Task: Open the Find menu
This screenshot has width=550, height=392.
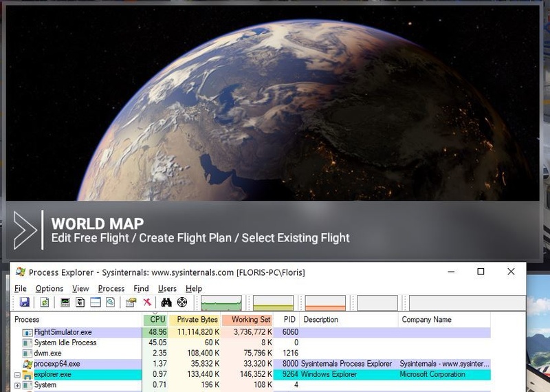Action: pos(141,288)
